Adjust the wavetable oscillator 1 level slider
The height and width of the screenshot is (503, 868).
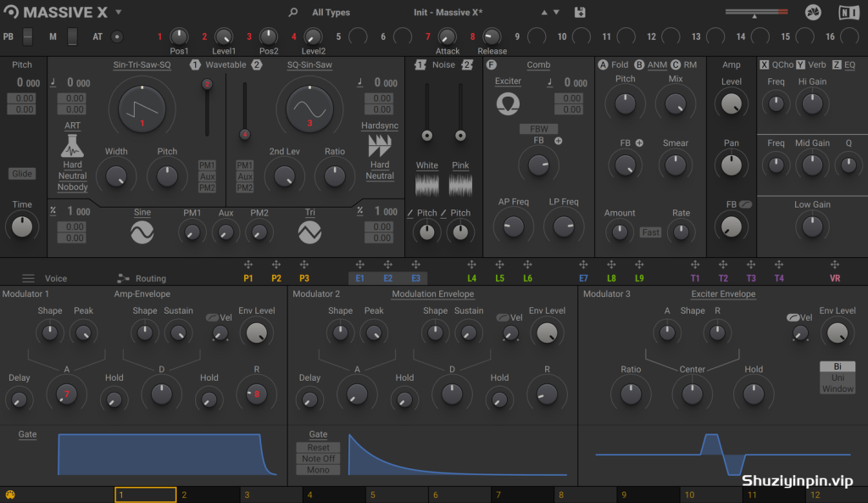tap(207, 108)
